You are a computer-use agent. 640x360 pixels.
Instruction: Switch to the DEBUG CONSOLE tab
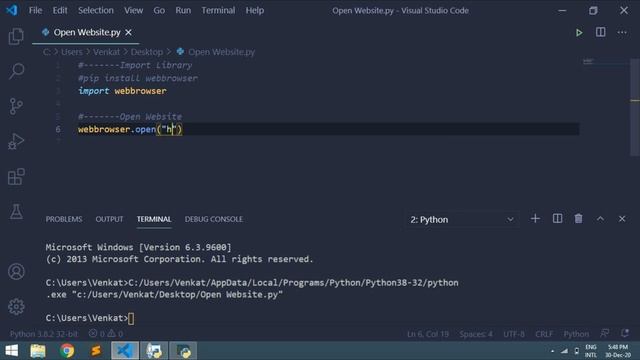tap(214, 219)
